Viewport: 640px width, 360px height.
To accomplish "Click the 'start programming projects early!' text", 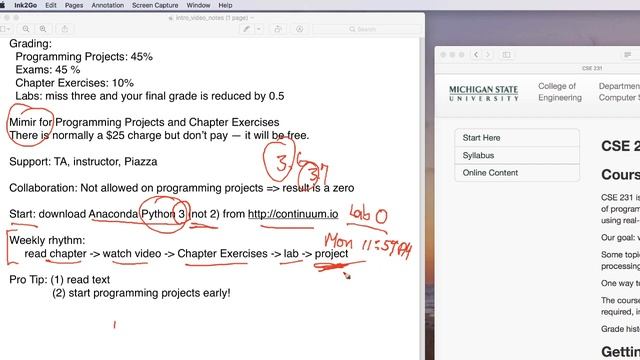I will tap(149, 293).
